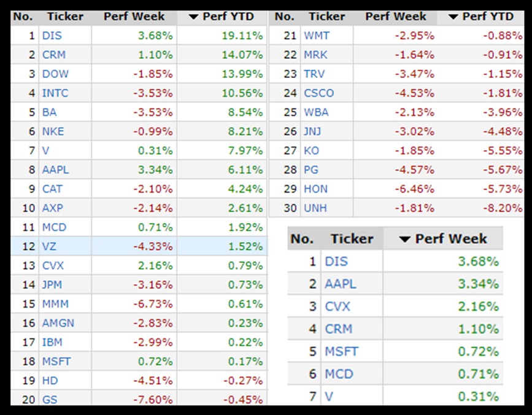This screenshot has width=532, height=415.
Task: Sort left table by Perf YTD arrow
Action: pyautogui.click(x=193, y=17)
